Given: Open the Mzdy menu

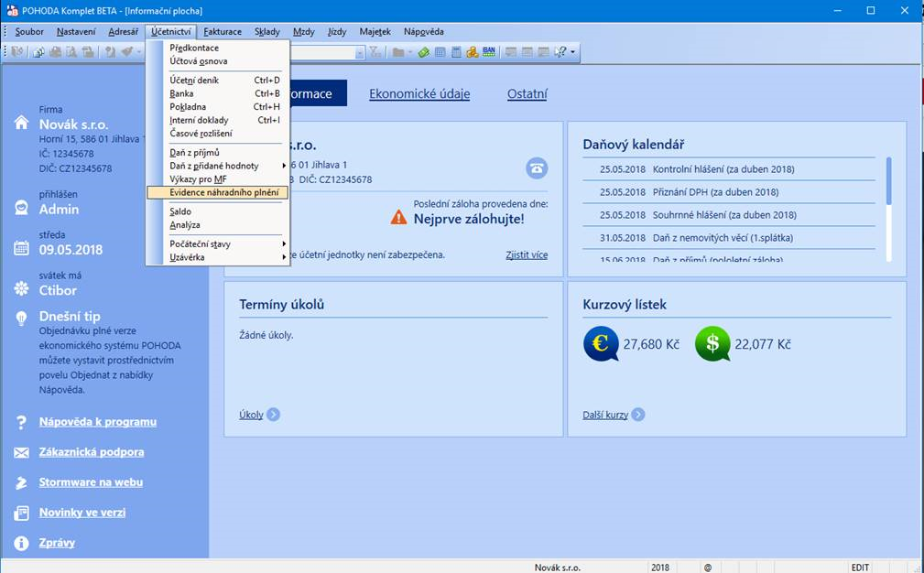Looking at the screenshot, I should point(303,32).
